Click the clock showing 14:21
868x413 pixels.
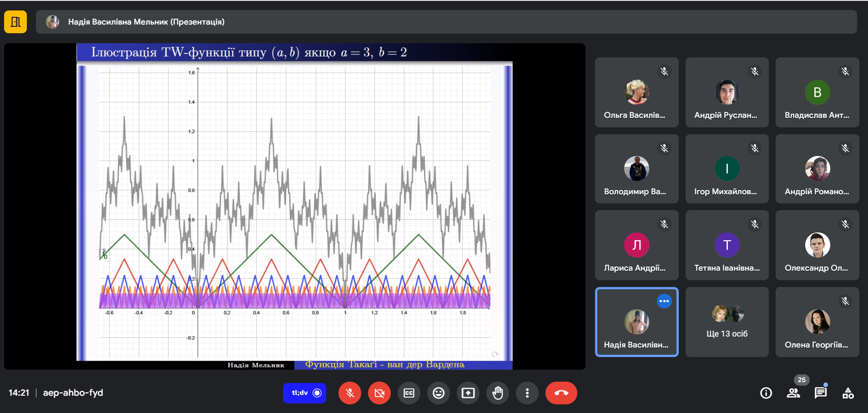click(19, 393)
